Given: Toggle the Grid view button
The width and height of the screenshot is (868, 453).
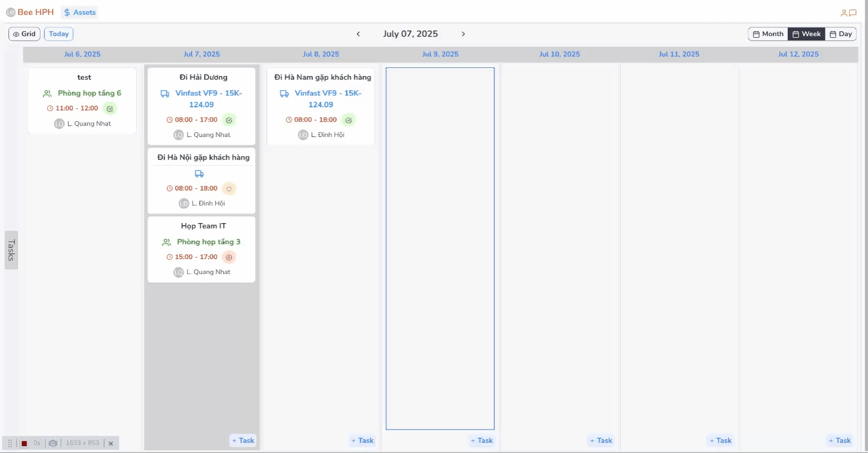Looking at the screenshot, I should coord(24,34).
